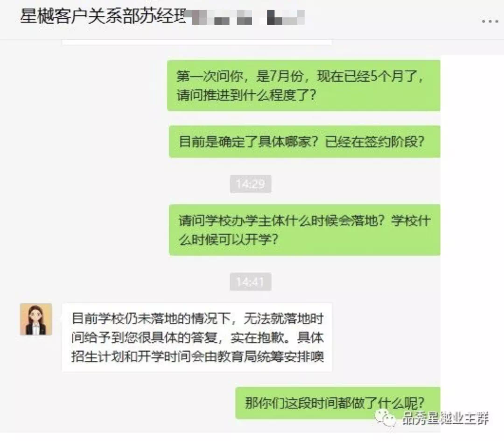
Task: Click the text 已经在签约阶段 in the bubble
Action: (x=374, y=142)
